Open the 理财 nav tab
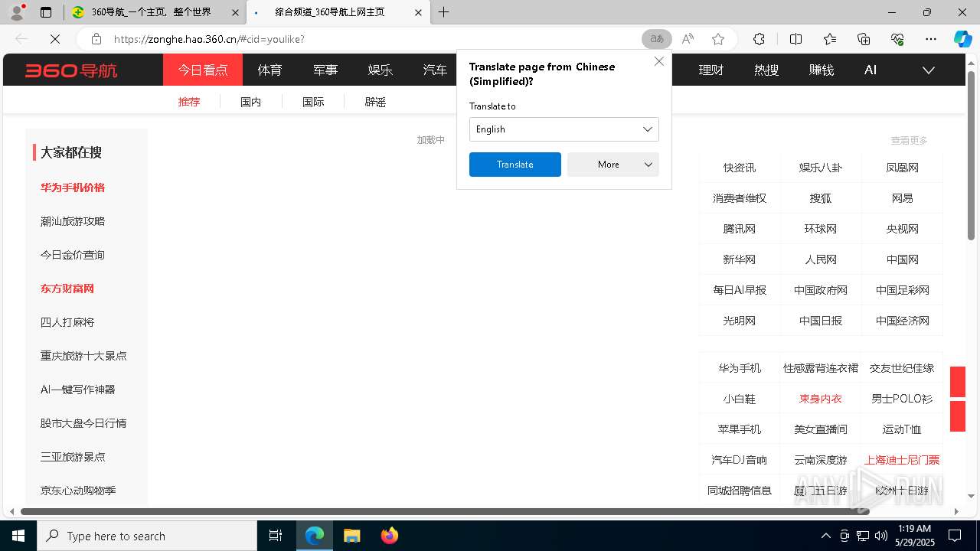Screen dimensions: 980x551 (711, 70)
